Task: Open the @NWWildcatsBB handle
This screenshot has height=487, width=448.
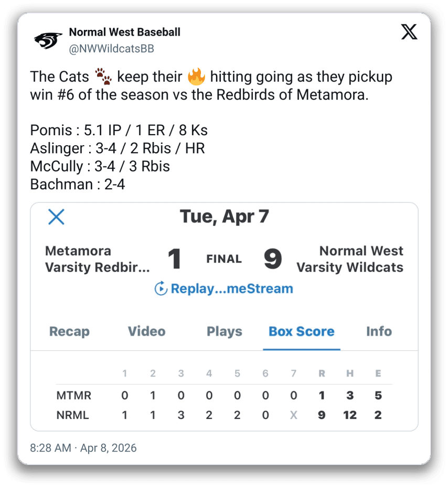Action: point(111,49)
